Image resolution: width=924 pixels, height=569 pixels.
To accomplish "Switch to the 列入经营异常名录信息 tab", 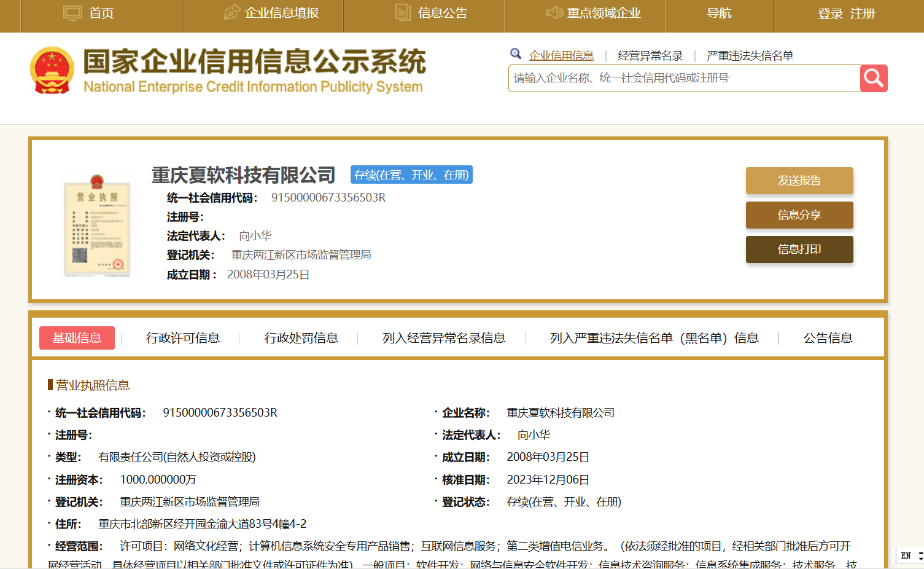I will [x=444, y=338].
